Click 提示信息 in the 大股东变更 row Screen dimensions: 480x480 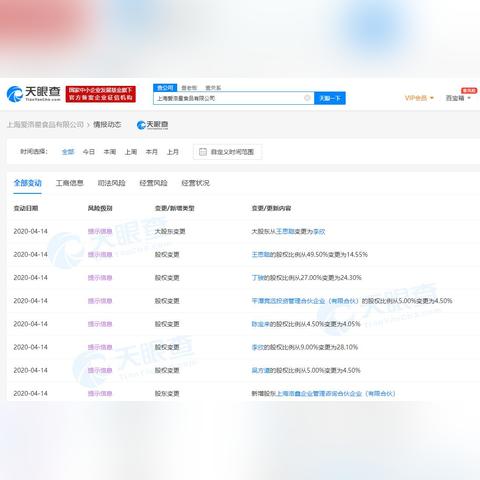click(x=100, y=232)
